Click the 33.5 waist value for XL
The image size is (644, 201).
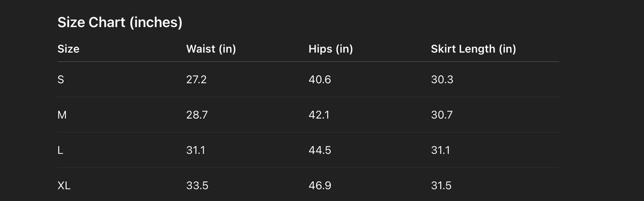click(x=197, y=185)
